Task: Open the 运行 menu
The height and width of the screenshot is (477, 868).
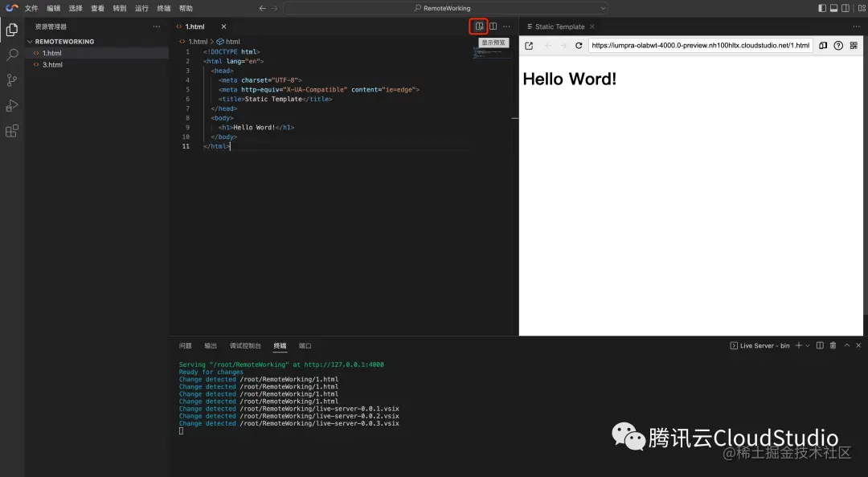Action: 141,8
